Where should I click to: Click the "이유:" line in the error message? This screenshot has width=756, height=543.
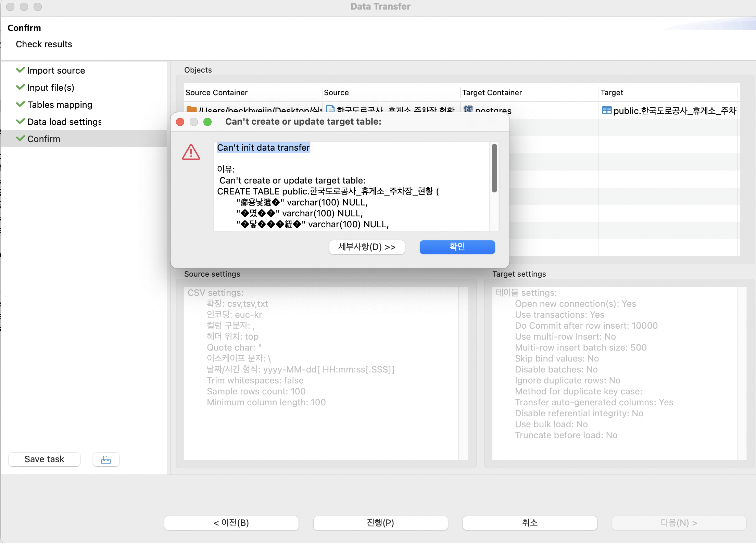click(226, 169)
